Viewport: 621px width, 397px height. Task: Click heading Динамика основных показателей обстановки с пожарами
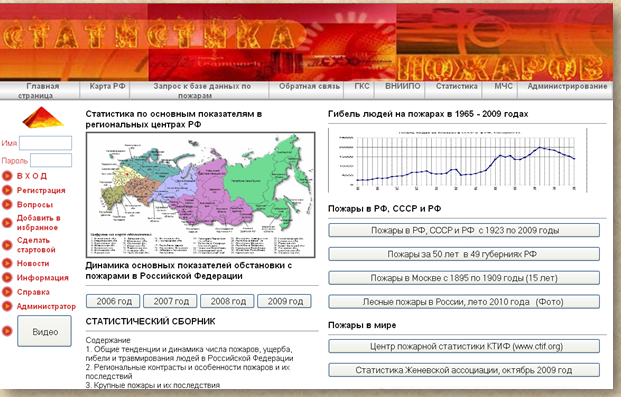point(189,271)
